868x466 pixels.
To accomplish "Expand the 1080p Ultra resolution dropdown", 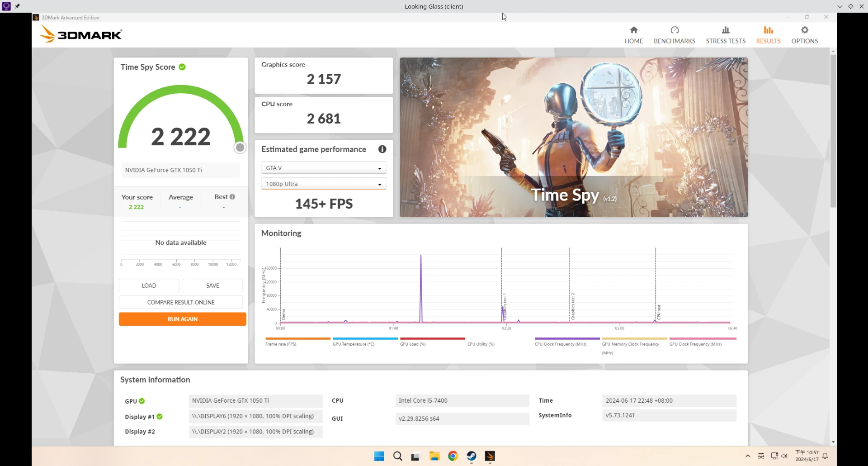I will click(x=324, y=184).
